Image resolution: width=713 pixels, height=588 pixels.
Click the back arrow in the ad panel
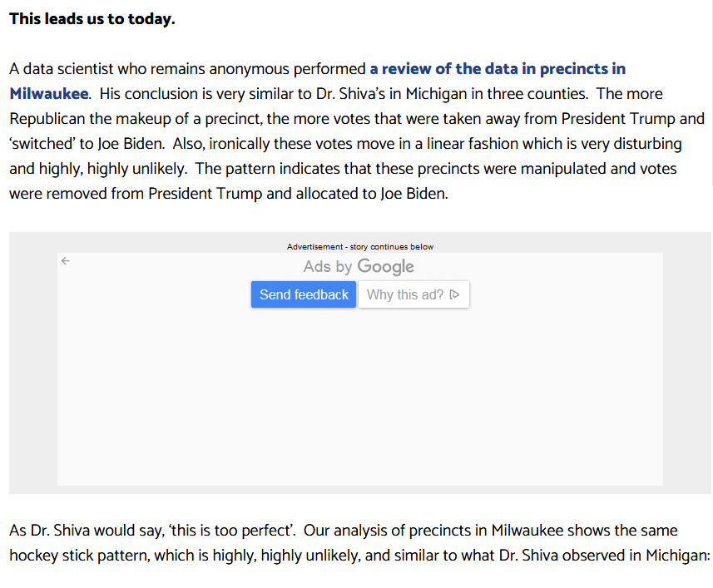pyautogui.click(x=66, y=261)
